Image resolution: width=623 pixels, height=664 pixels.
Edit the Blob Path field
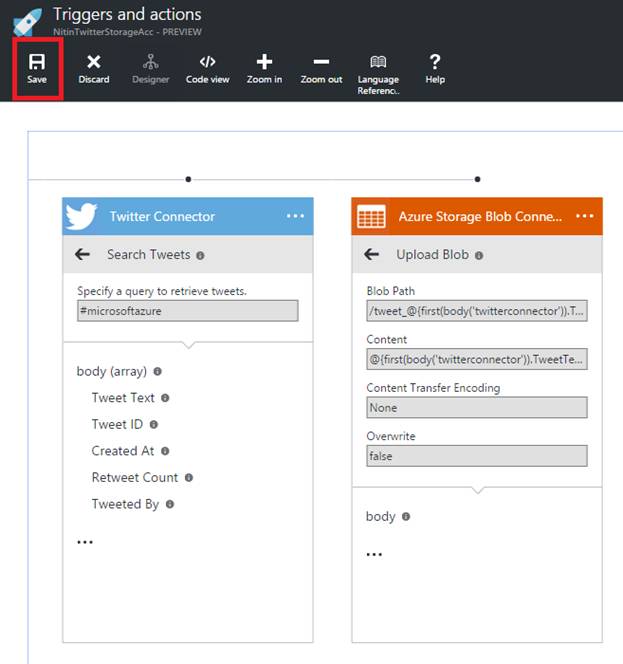coord(477,311)
